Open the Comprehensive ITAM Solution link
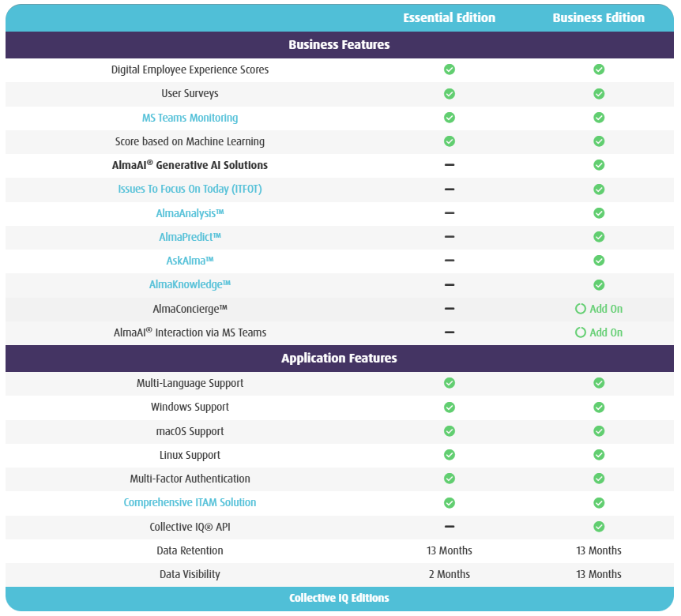 [x=190, y=502]
